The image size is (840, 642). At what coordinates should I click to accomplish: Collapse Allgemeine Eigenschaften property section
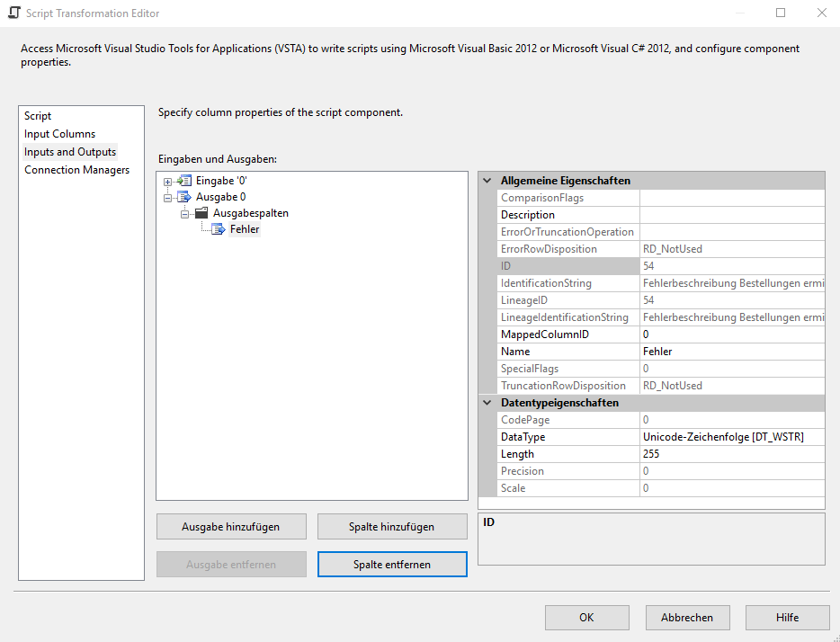coord(487,181)
